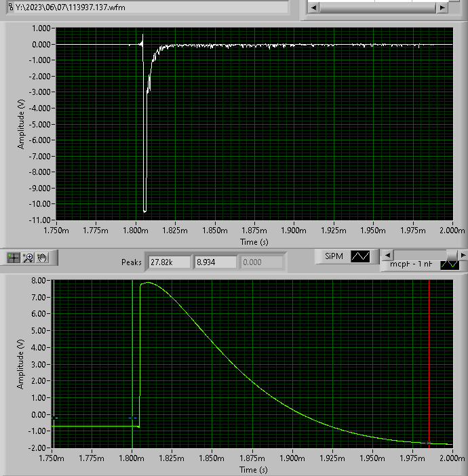This screenshot has width=468, height=476.
Task: Click the SiPM legend label
Action: tap(334, 256)
